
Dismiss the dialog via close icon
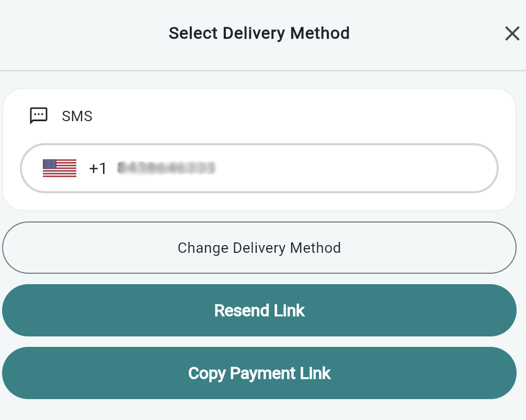[512, 33]
